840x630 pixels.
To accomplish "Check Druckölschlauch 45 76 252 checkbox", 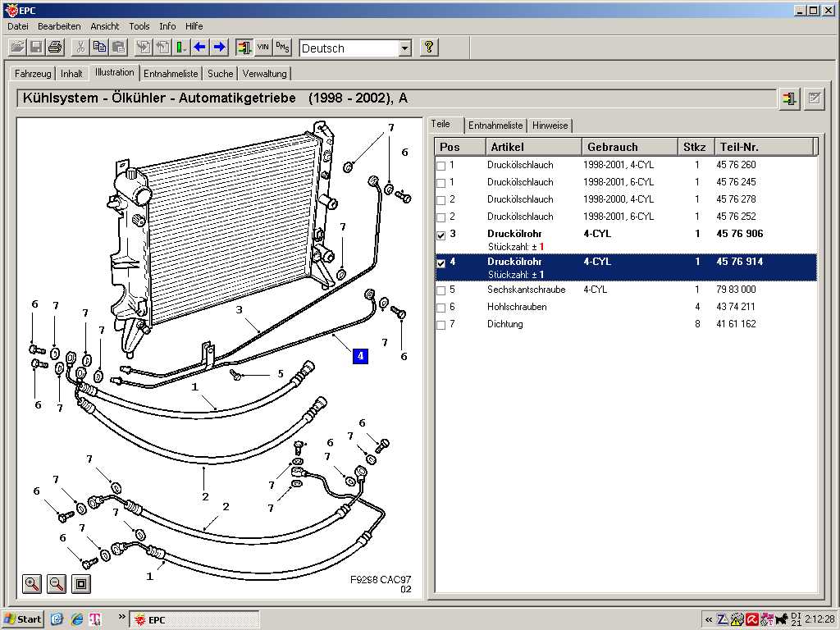I will tap(441, 217).
